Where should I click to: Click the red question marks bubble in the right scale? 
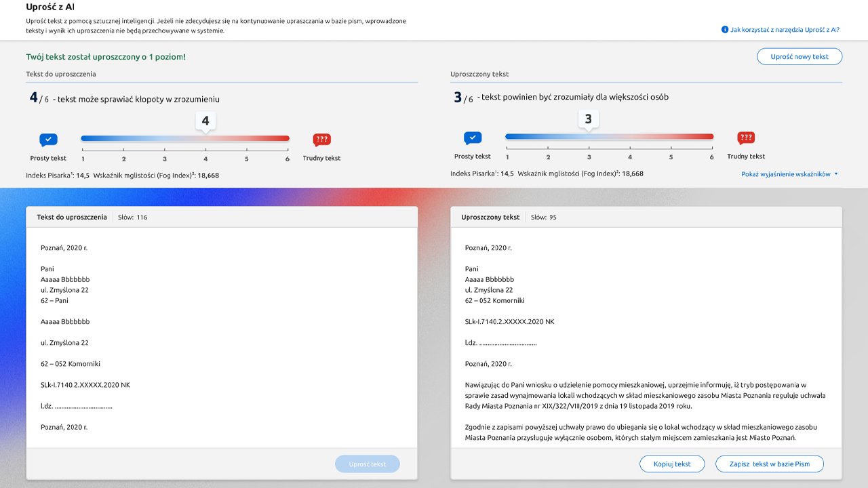coord(746,138)
